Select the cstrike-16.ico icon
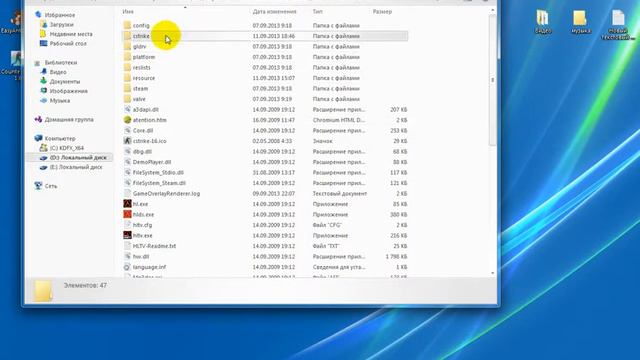This screenshot has width=640, height=360. [127, 141]
